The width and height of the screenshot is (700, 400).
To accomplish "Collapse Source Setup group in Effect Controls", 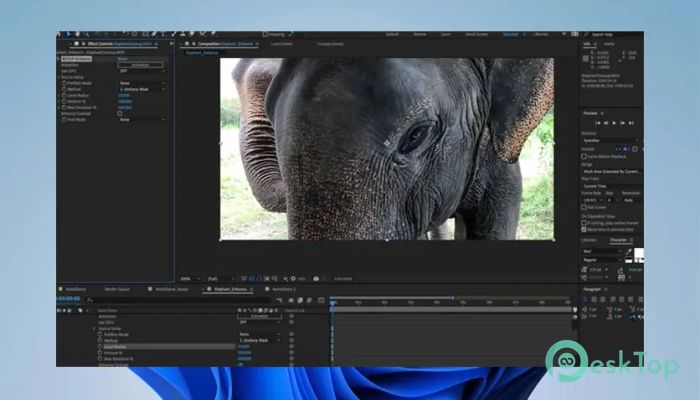I will [58, 77].
